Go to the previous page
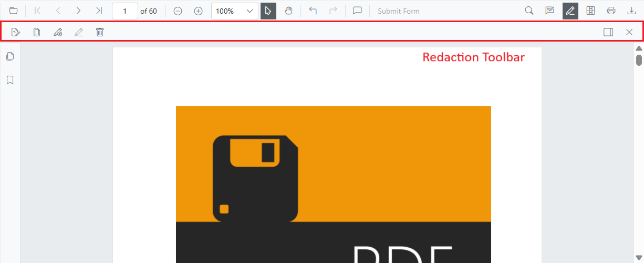This screenshot has height=263, width=644. [x=58, y=11]
